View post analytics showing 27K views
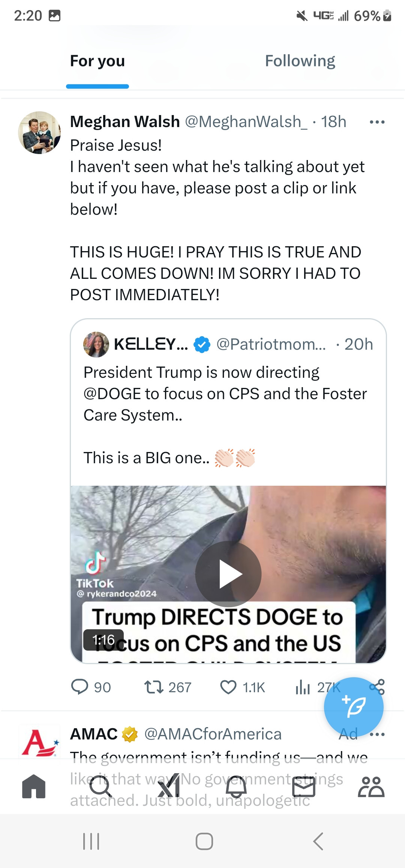 303,687
